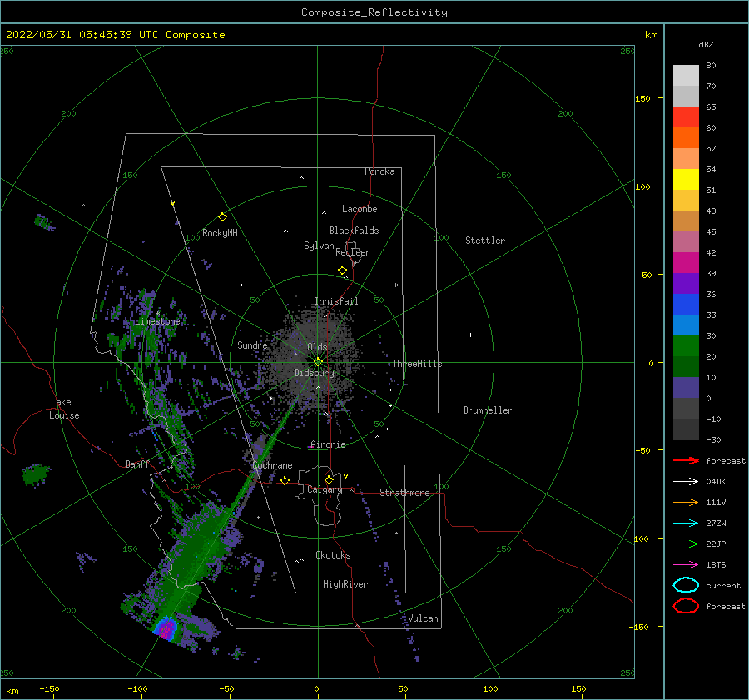Viewport: 749px width, 700px height.
Task: Click the white asterisk marker east of Innisfail
Action: click(x=395, y=285)
